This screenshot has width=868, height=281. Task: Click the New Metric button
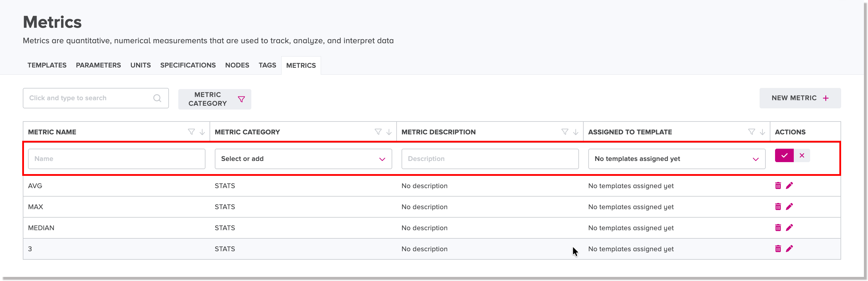tap(800, 98)
